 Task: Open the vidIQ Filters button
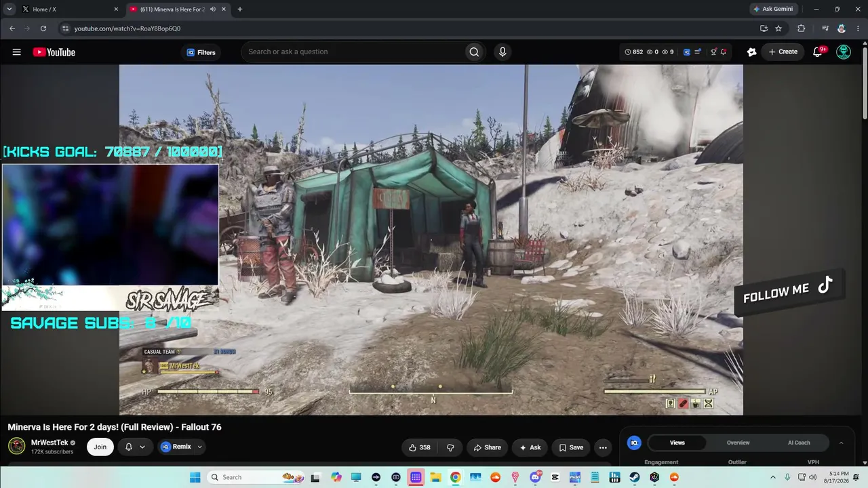coord(201,52)
